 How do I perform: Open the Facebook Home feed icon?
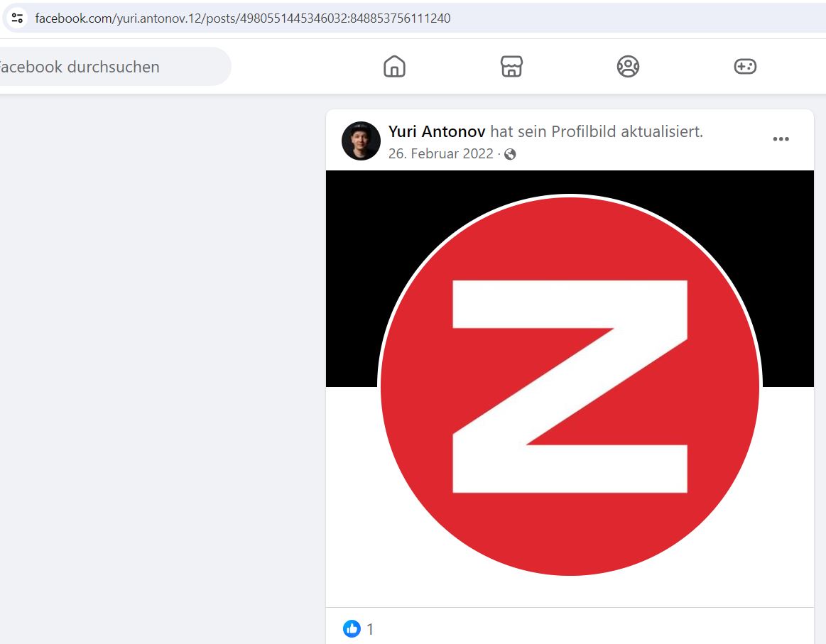click(x=395, y=67)
